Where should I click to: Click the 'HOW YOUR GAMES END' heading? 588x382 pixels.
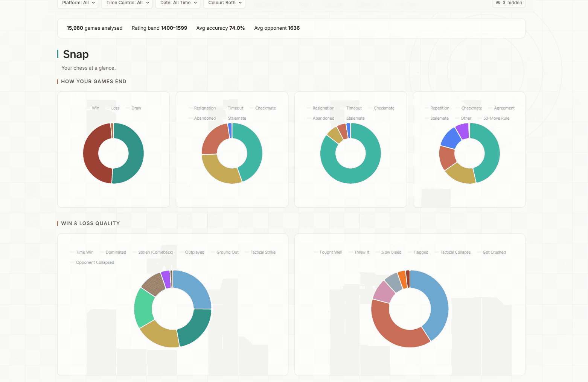[94, 81]
